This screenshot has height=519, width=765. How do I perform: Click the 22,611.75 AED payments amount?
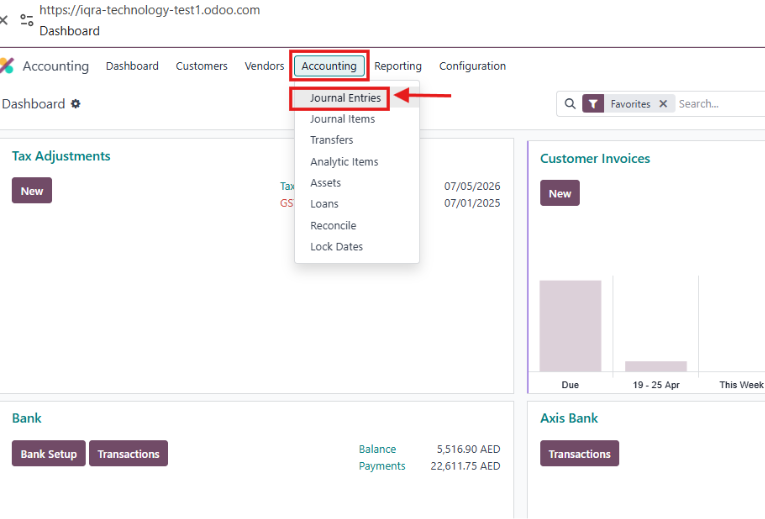pyautogui.click(x=465, y=466)
